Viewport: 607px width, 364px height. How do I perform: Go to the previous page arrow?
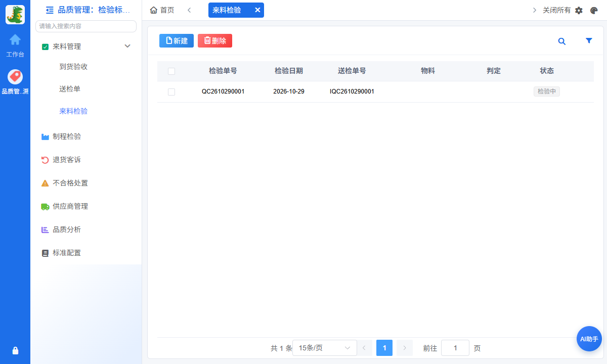point(364,348)
